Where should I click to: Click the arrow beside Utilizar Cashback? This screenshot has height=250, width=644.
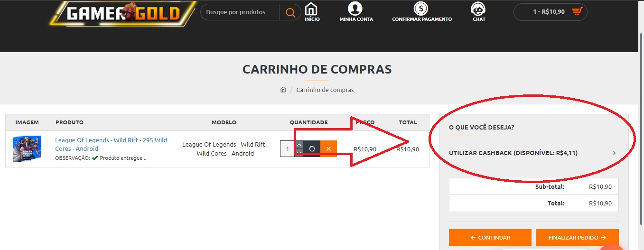point(613,153)
